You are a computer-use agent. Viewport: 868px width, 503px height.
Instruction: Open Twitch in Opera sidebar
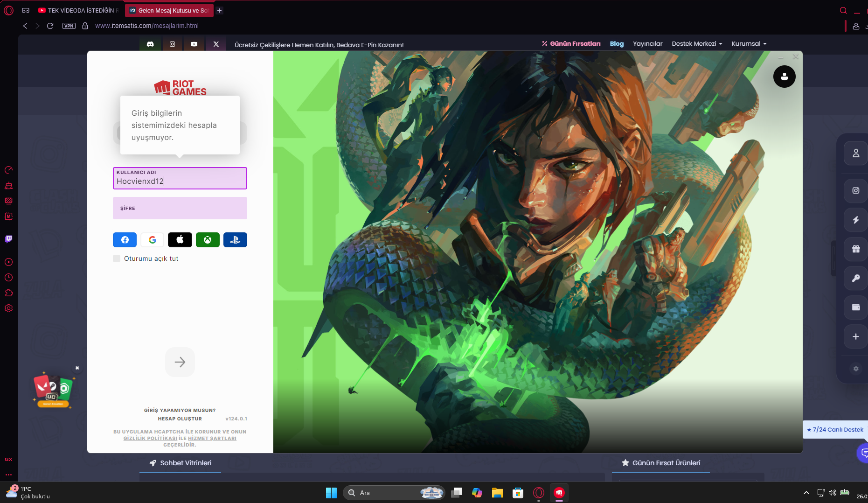tap(8, 239)
